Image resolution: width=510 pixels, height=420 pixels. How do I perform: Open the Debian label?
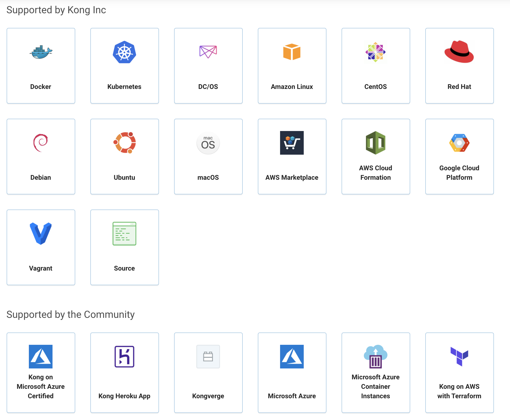[x=41, y=177]
